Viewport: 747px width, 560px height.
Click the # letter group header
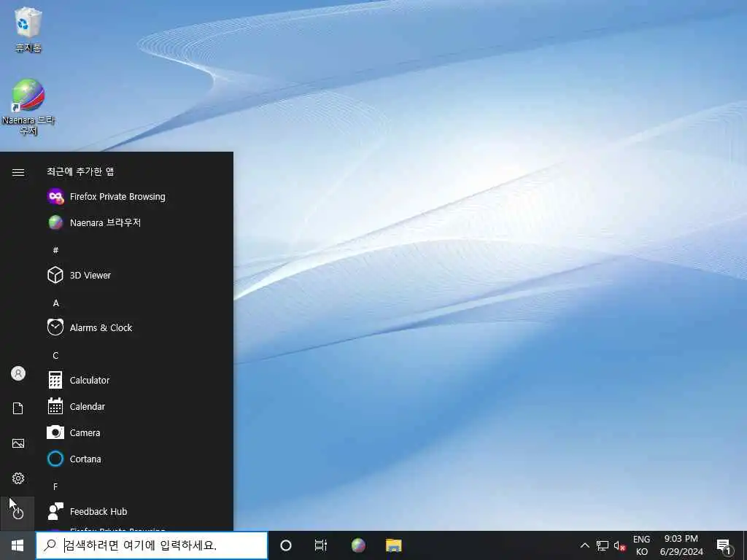click(55, 250)
